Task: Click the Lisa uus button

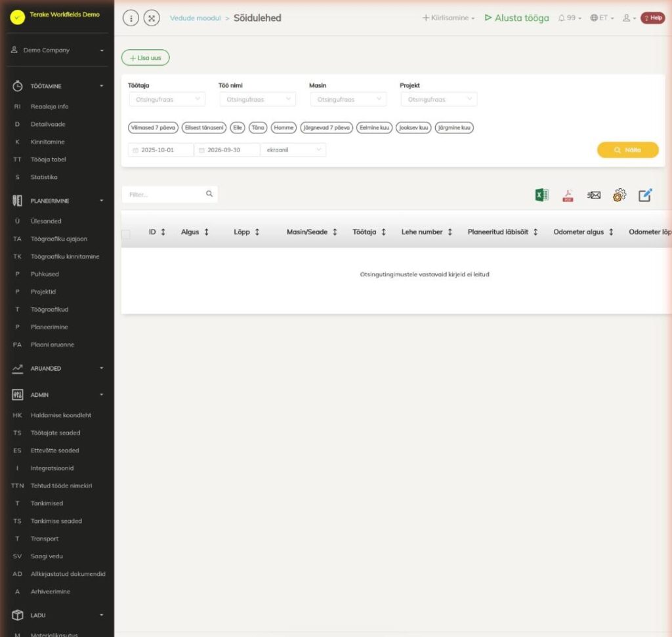Action: coord(145,58)
